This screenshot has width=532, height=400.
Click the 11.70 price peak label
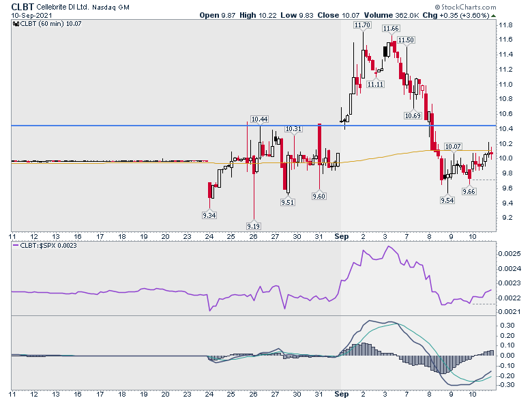click(362, 25)
